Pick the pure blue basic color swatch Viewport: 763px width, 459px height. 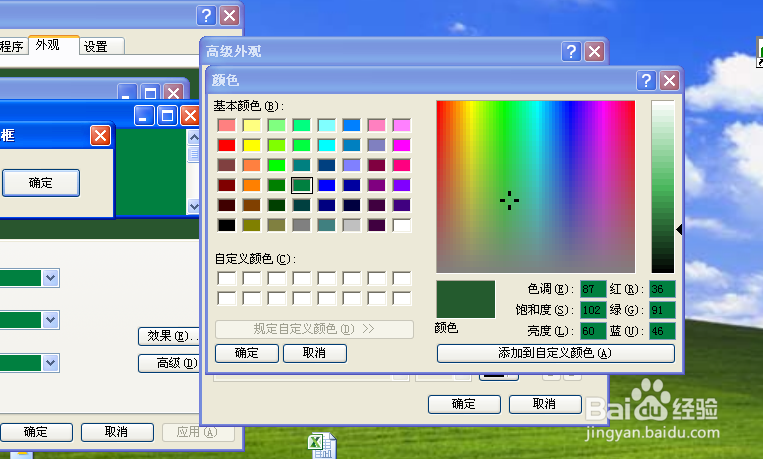(x=327, y=185)
